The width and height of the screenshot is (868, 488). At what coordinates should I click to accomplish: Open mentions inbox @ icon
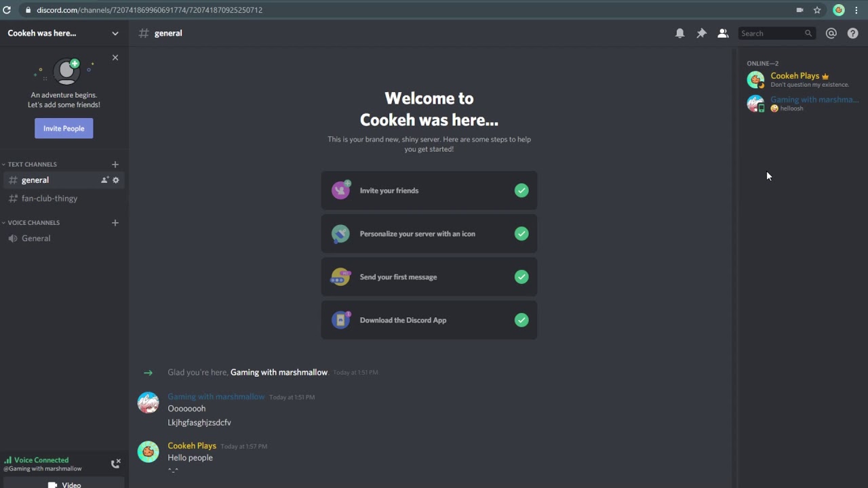point(831,33)
